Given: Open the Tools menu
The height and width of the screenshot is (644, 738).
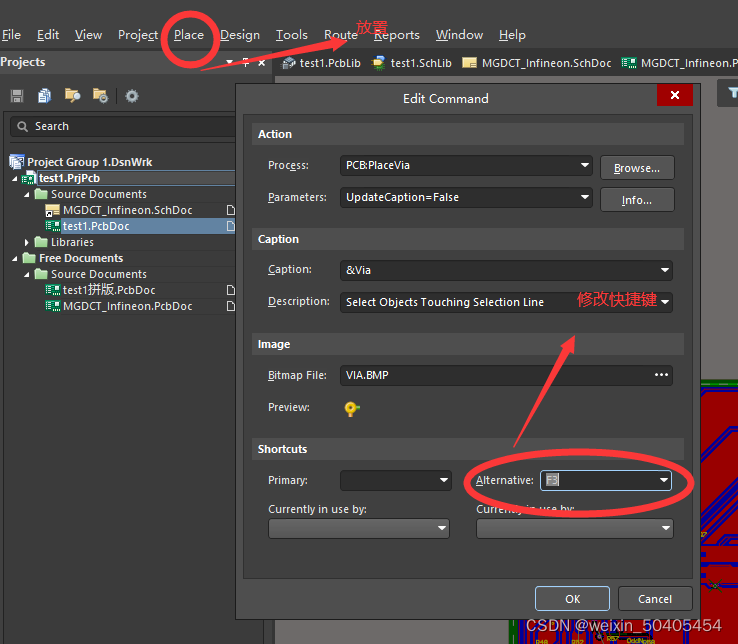Looking at the screenshot, I should (x=292, y=35).
